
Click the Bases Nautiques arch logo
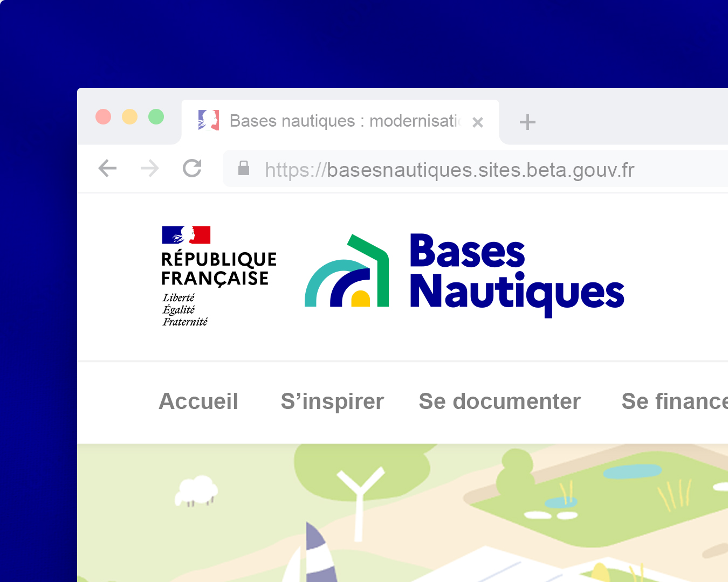(x=347, y=271)
